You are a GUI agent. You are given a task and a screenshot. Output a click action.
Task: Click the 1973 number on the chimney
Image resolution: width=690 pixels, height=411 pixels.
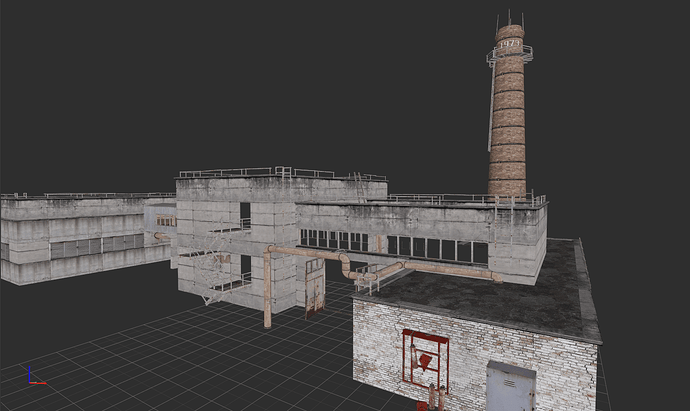[x=509, y=44]
